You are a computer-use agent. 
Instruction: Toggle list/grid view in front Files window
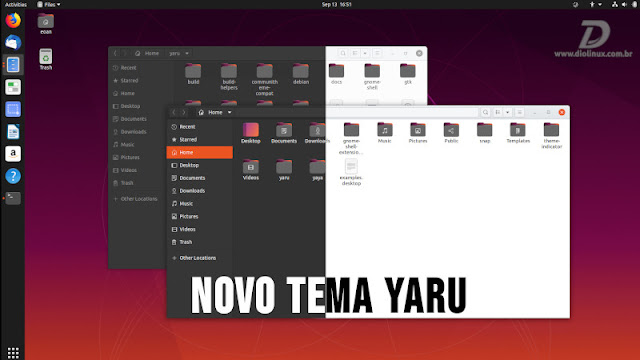click(498, 112)
